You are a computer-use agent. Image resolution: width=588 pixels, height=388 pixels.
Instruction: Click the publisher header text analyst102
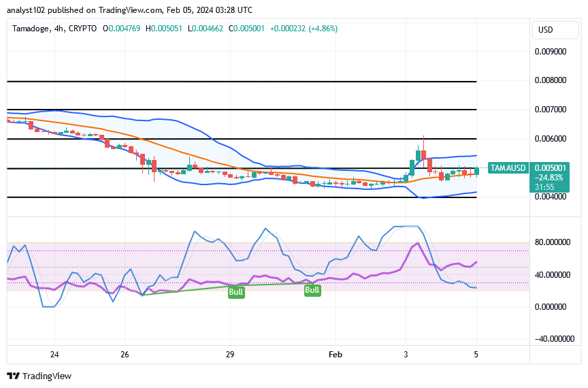click(x=27, y=10)
